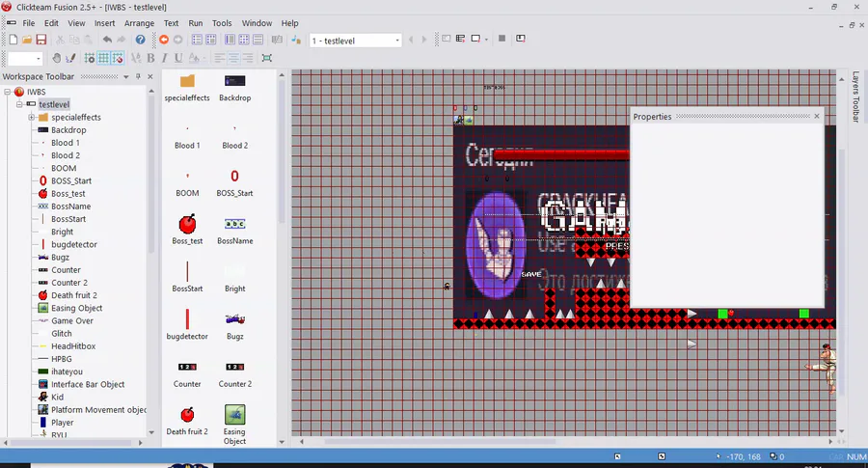Viewport: 868px width, 468px height.
Task: Click the Run application icon
Action: tap(461, 39)
